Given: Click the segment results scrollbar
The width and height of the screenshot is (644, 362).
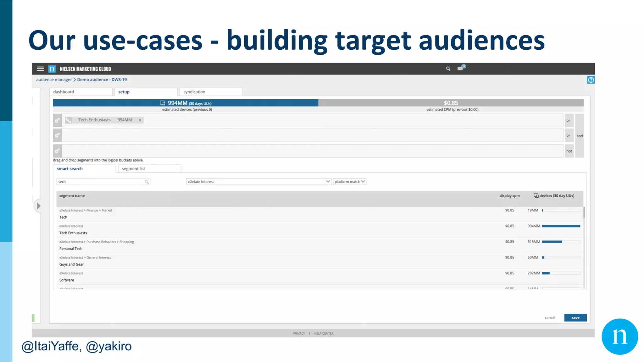Looking at the screenshot, I should click(584, 213).
